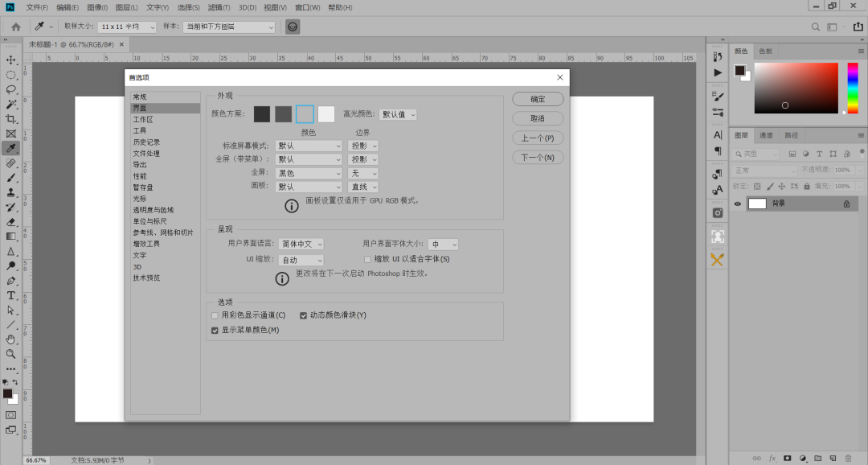868x465 pixels.
Task: Open the Actions panel play icon
Action: pyautogui.click(x=717, y=72)
